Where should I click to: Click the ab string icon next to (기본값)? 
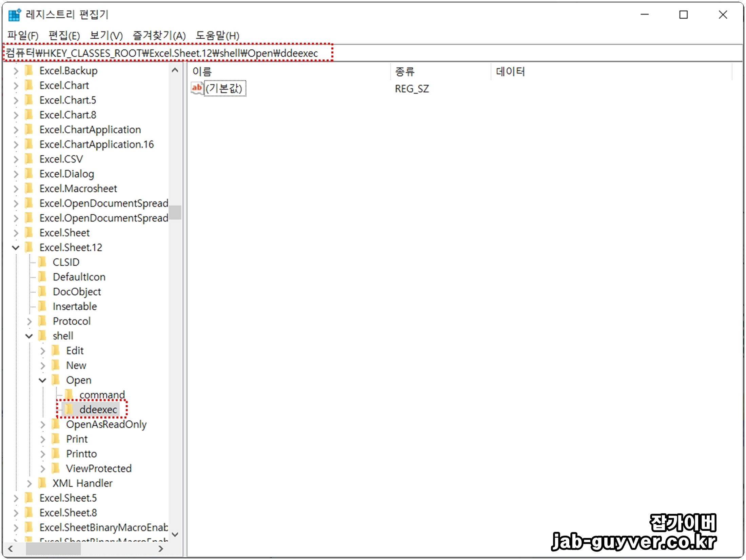coord(197,88)
